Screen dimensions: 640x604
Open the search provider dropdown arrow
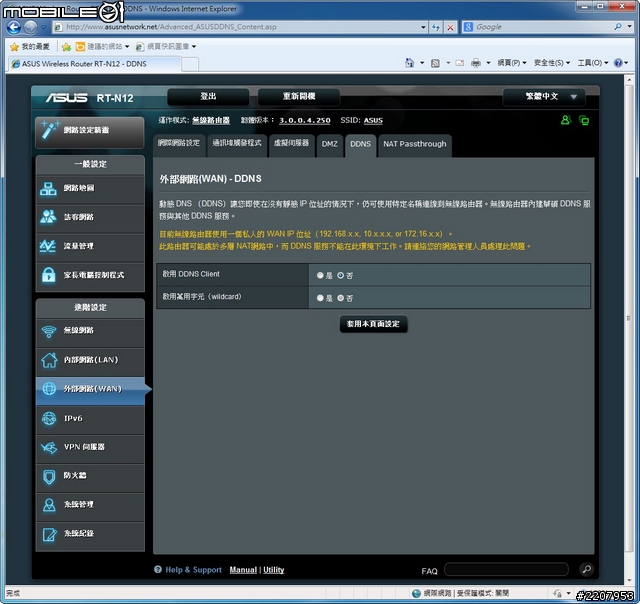(630, 27)
